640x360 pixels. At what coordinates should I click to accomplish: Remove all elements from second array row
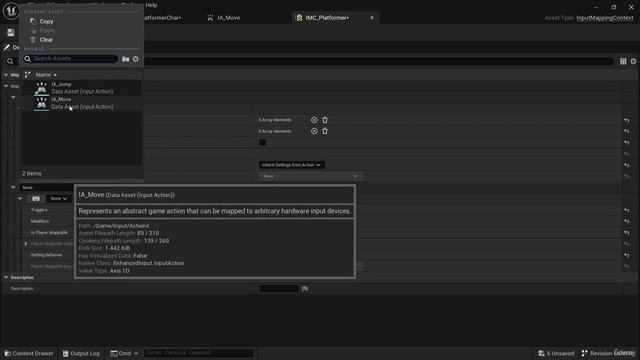pyautogui.click(x=325, y=131)
